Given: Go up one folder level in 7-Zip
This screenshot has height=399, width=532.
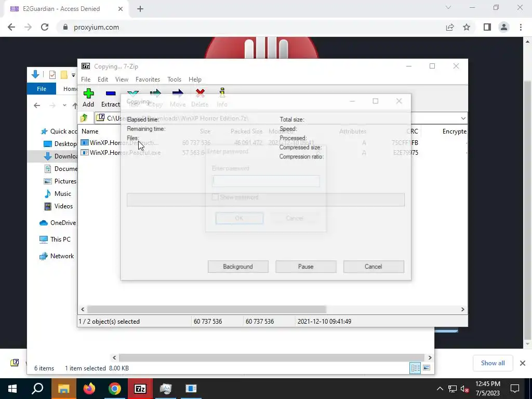Looking at the screenshot, I should pyautogui.click(x=84, y=118).
